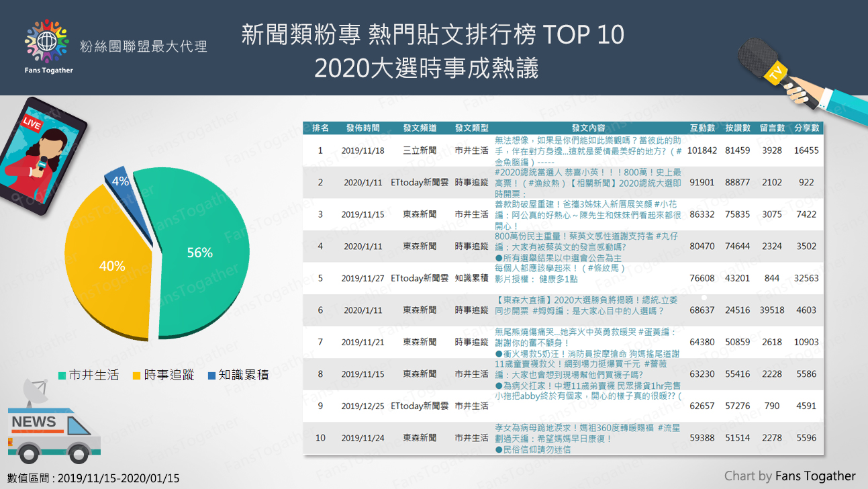Screen dimensions: 868x489
Task: Click the 發佈時間 column header
Action: tap(363, 128)
